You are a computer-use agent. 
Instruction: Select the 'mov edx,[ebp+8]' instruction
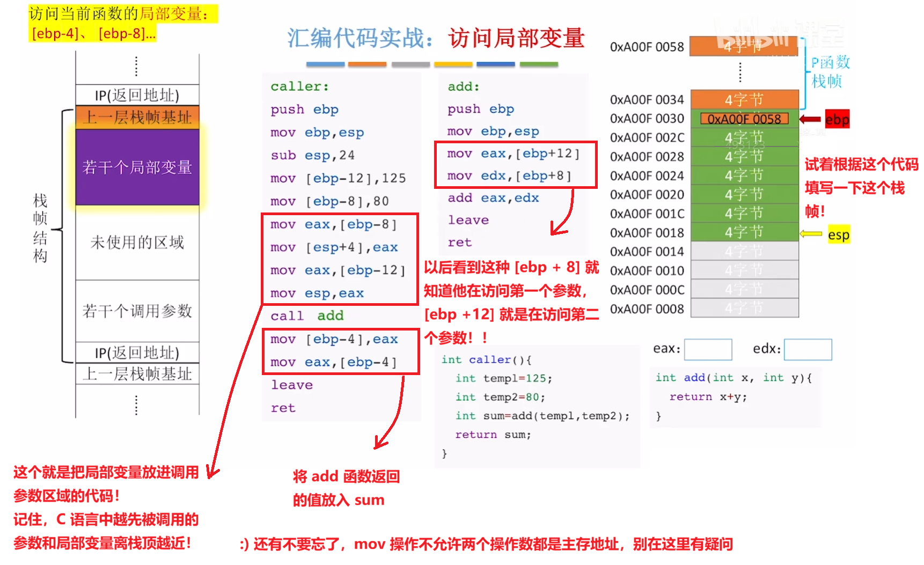(x=510, y=176)
